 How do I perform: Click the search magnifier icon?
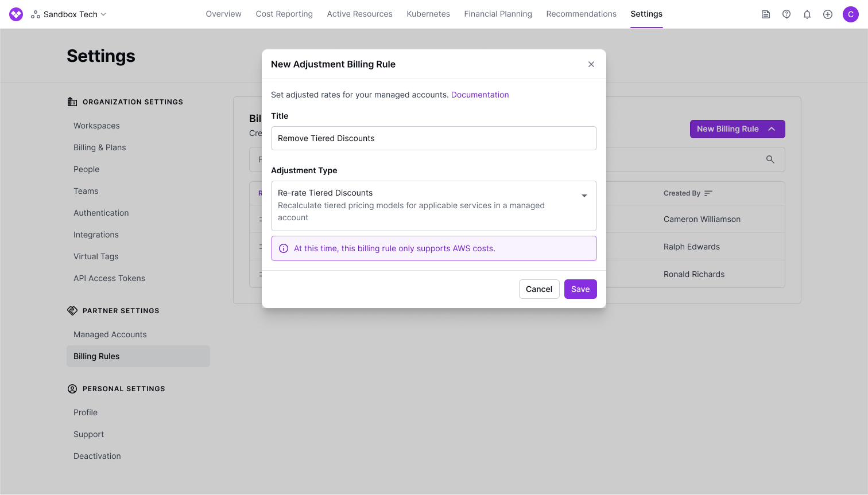tap(770, 159)
